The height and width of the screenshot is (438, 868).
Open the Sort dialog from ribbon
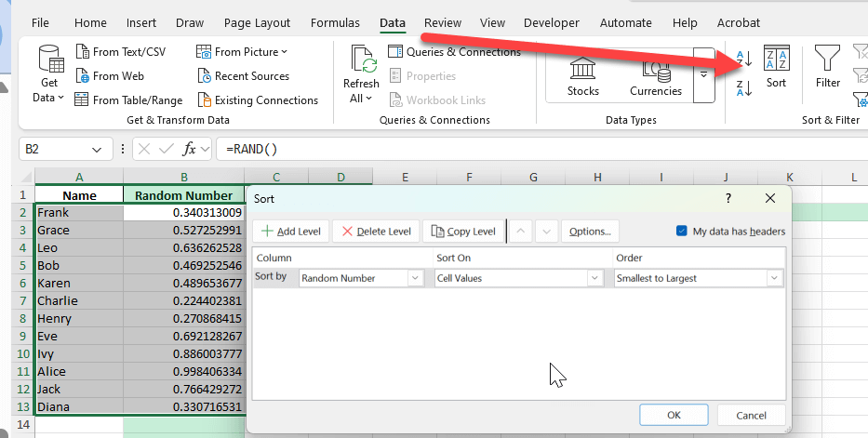[x=776, y=67]
